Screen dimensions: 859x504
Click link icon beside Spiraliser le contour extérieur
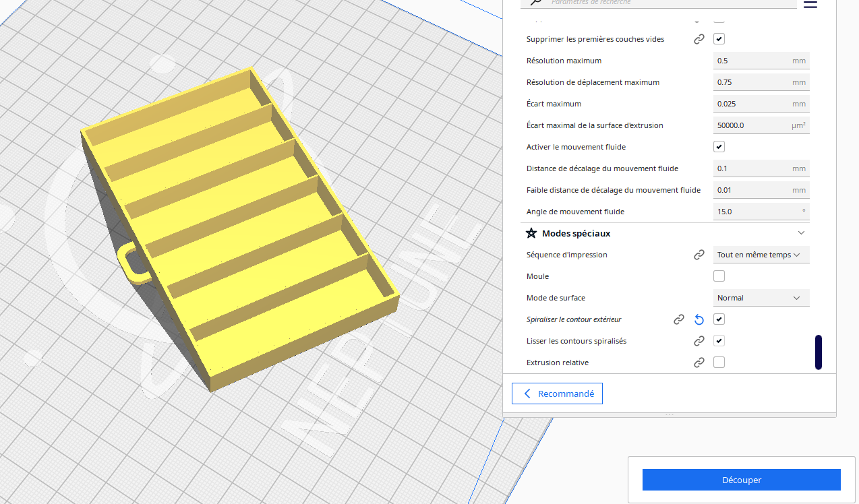tap(679, 319)
